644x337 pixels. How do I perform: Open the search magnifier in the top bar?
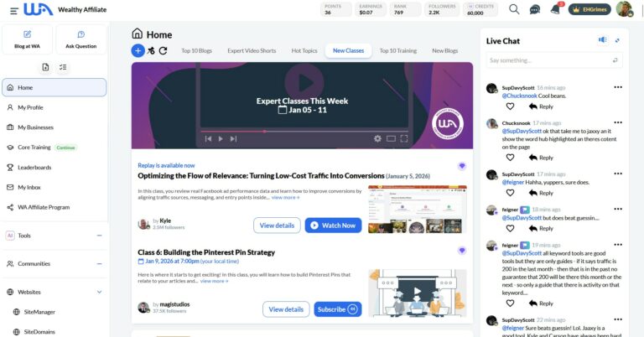pyautogui.click(x=514, y=9)
